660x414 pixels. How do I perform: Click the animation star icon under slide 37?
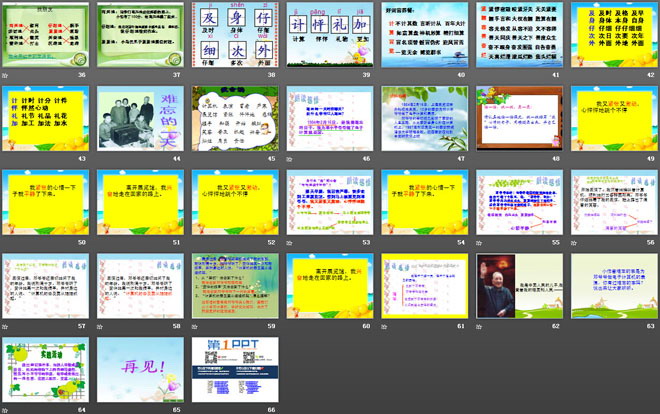pyautogui.click(x=100, y=75)
